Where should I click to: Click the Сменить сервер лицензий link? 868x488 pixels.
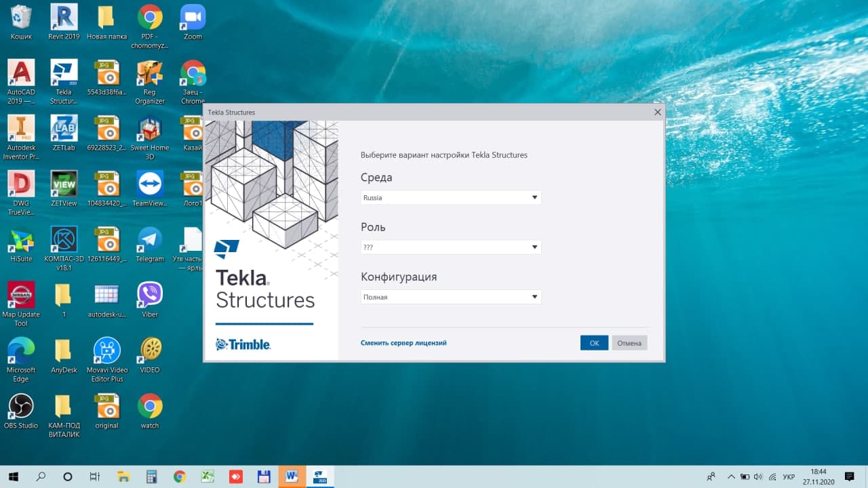pos(403,343)
